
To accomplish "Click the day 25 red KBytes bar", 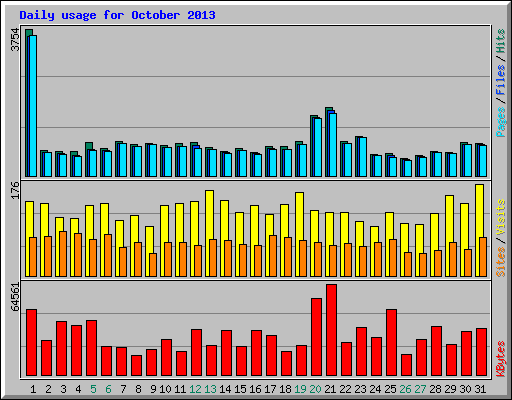I will point(391,342).
